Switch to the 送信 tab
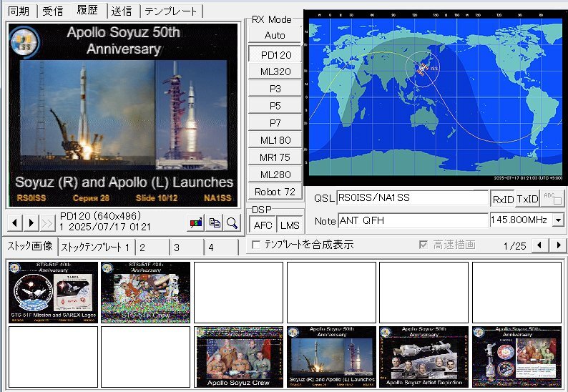This screenshot has width=568, height=392. tap(122, 11)
